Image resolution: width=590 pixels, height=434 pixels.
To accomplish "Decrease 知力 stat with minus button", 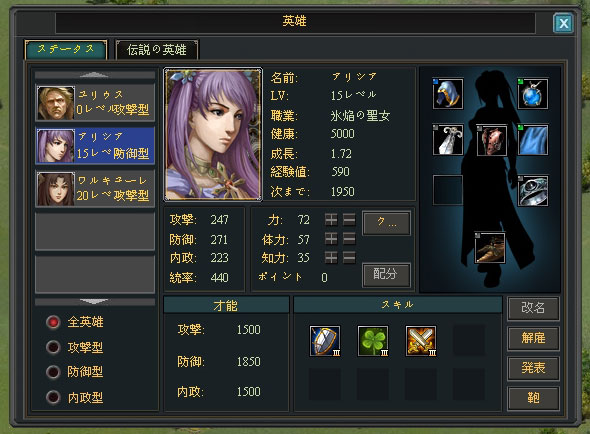I will coord(349,257).
